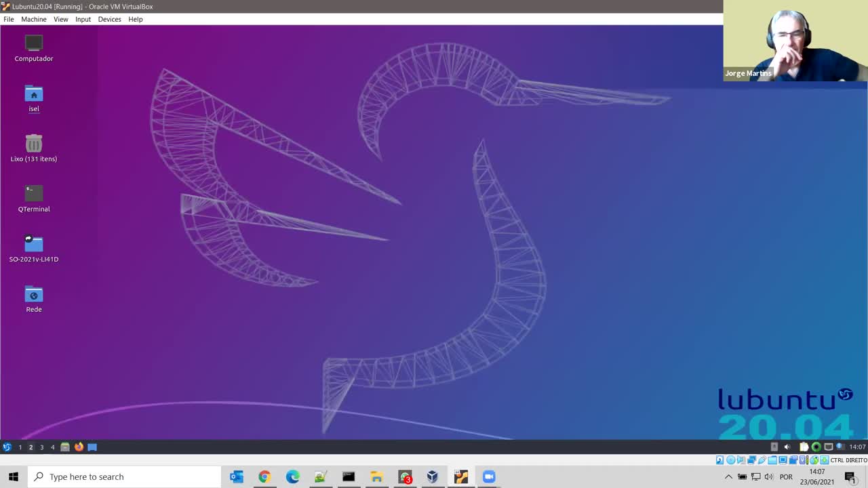Click VirtualBox hard disk activity indicator
This screenshot has width=868, height=488.
point(719,460)
